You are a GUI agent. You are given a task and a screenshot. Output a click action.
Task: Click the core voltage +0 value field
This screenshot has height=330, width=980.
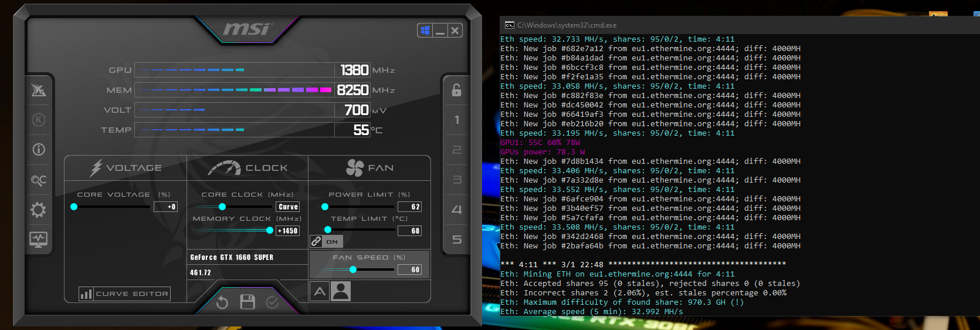click(x=165, y=207)
